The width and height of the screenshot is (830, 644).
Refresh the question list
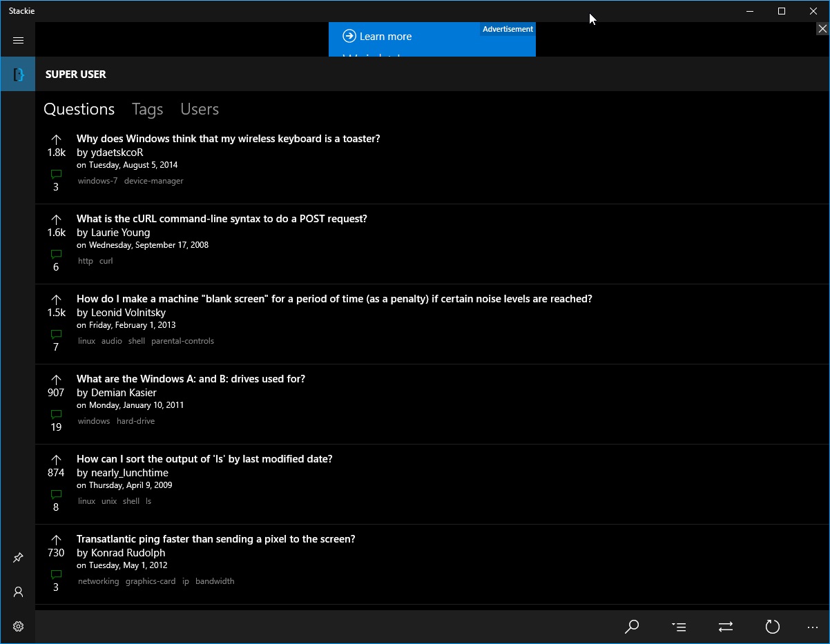click(772, 627)
